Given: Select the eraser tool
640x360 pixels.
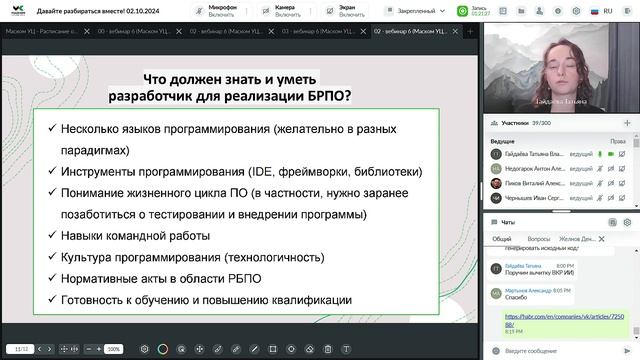Looking at the screenshot, I should click(x=309, y=349).
